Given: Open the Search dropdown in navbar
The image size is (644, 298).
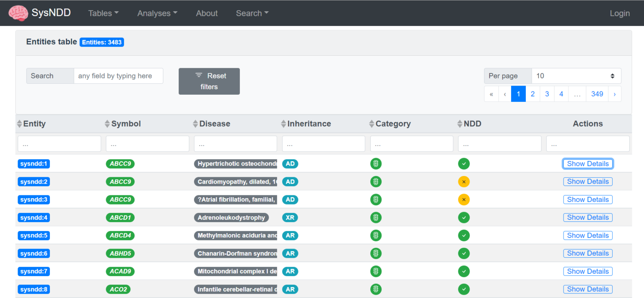Looking at the screenshot, I should coord(252,13).
